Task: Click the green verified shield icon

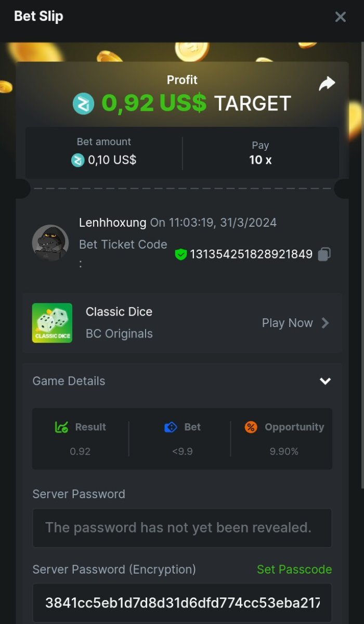Action: (180, 254)
